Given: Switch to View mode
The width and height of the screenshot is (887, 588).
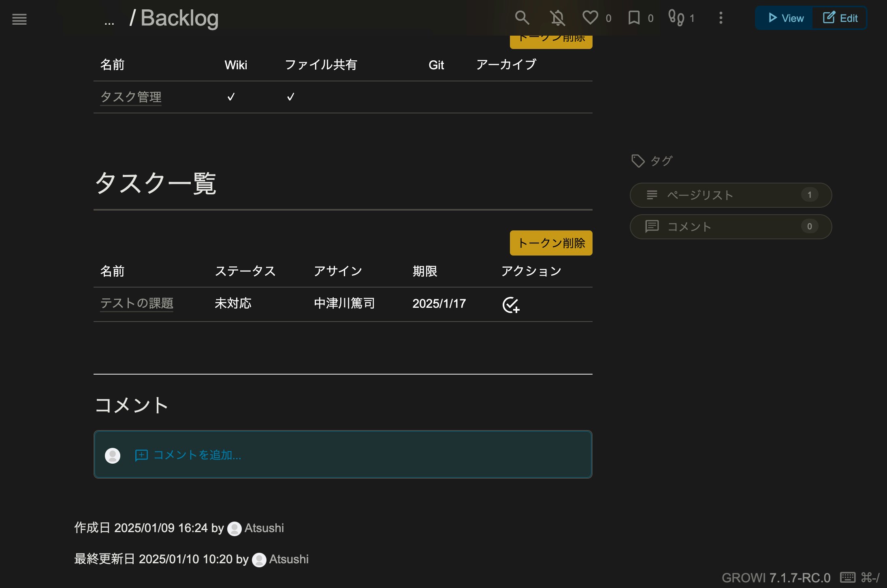Looking at the screenshot, I should (x=785, y=18).
